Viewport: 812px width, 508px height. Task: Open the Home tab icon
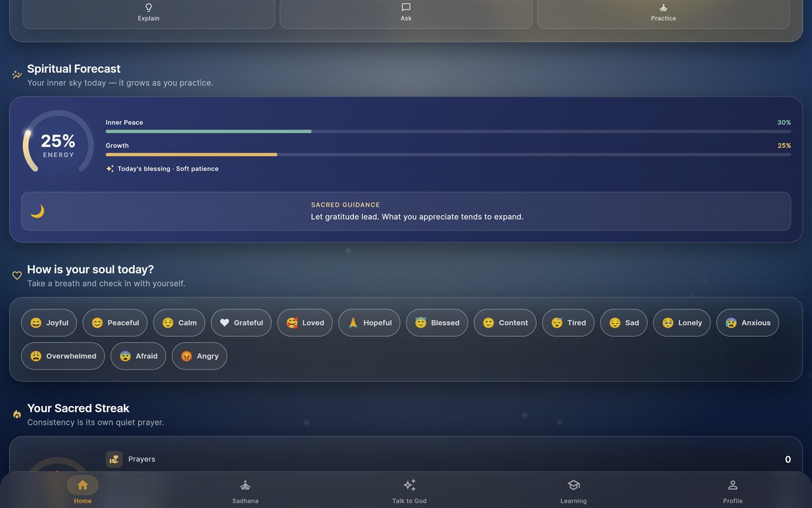pos(82,485)
